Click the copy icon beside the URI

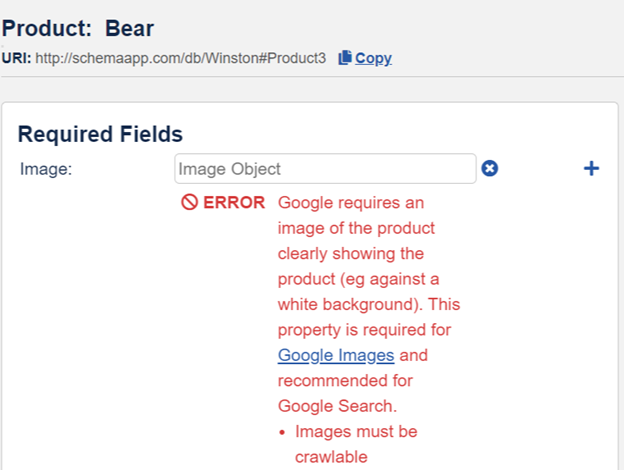click(x=345, y=58)
